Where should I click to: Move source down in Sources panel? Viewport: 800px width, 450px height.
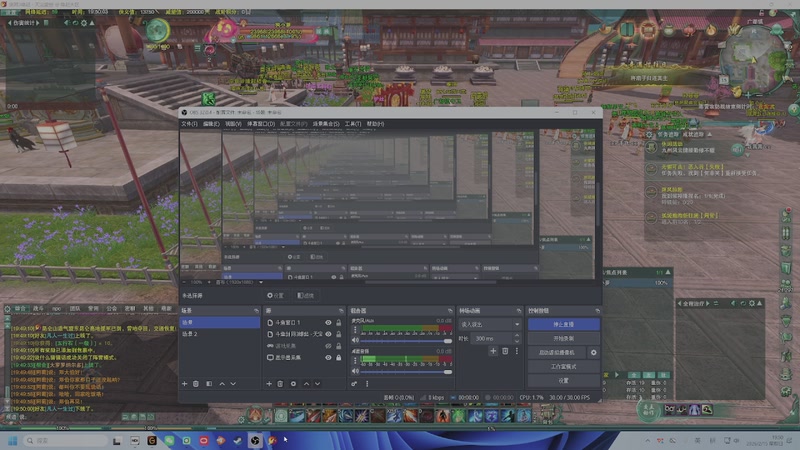(317, 384)
